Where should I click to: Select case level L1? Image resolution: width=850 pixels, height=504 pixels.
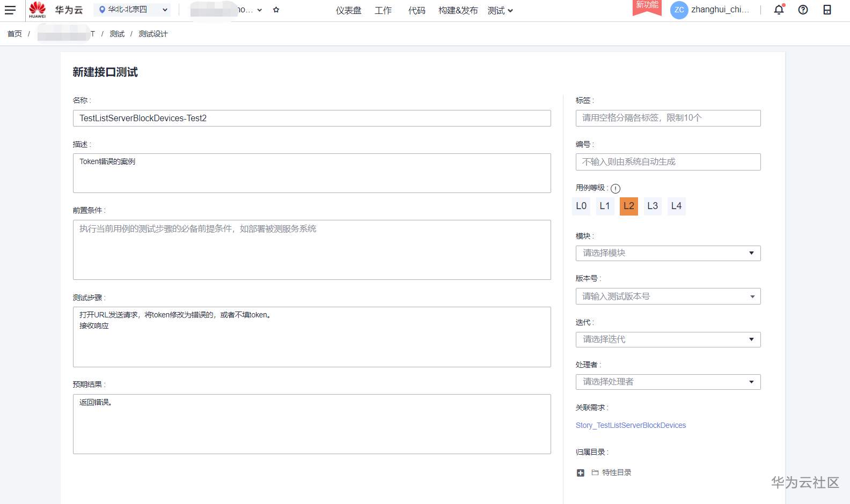point(605,206)
